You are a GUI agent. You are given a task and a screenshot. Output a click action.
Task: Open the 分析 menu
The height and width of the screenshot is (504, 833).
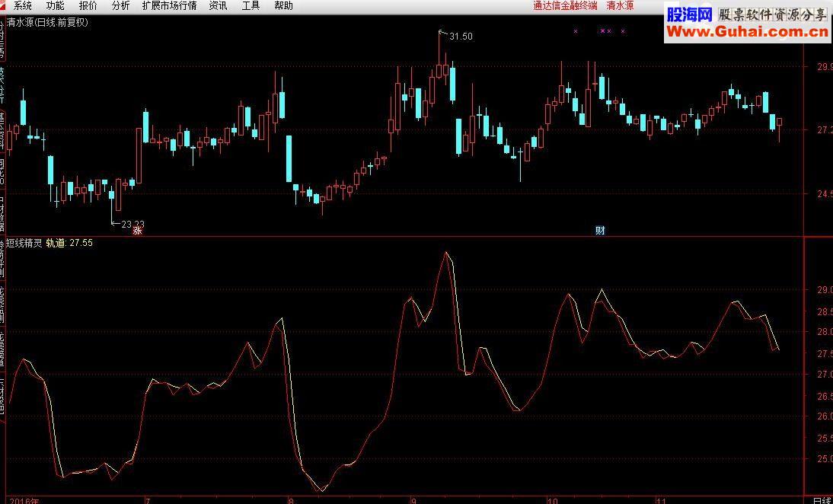click(x=120, y=6)
